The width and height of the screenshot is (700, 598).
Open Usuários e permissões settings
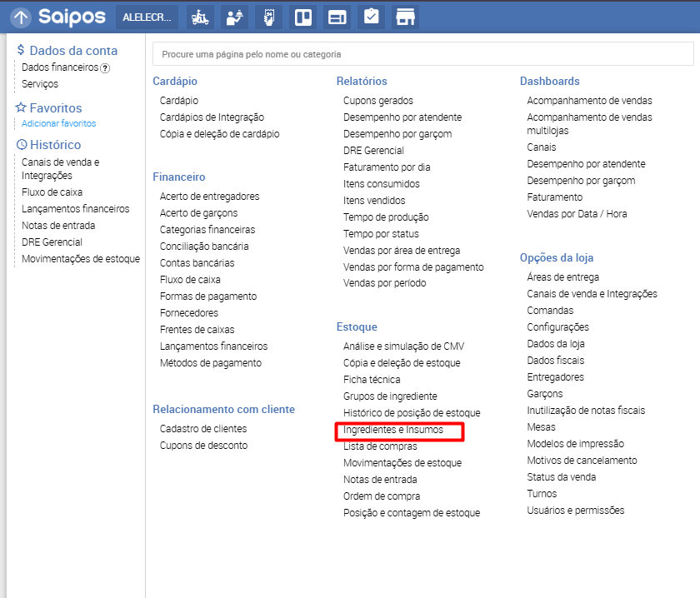click(x=575, y=511)
